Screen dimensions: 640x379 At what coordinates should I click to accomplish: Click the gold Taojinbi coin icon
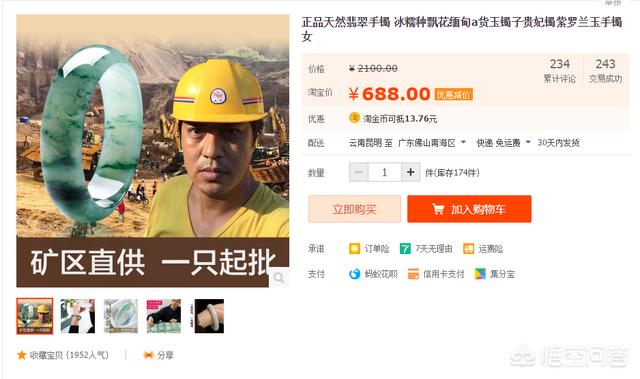coord(354,118)
